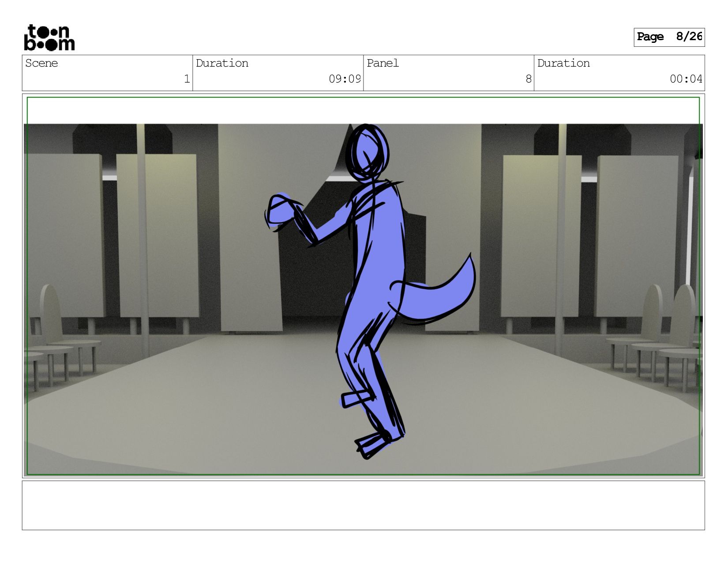Screen dimensions: 728x563
Task: Click the scene duration value 09:09
Action: click(345, 79)
